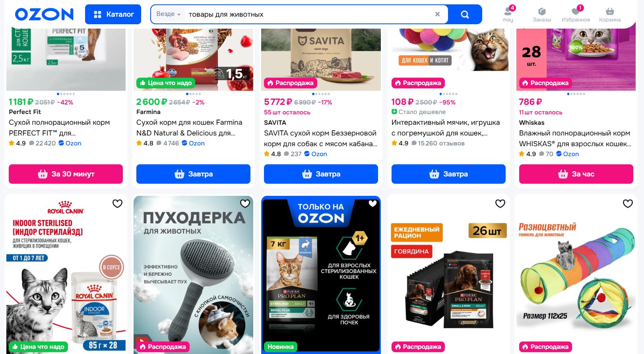The width and height of the screenshot is (644, 354).
Task: Open the profile icon labeled may
Action: (x=508, y=14)
